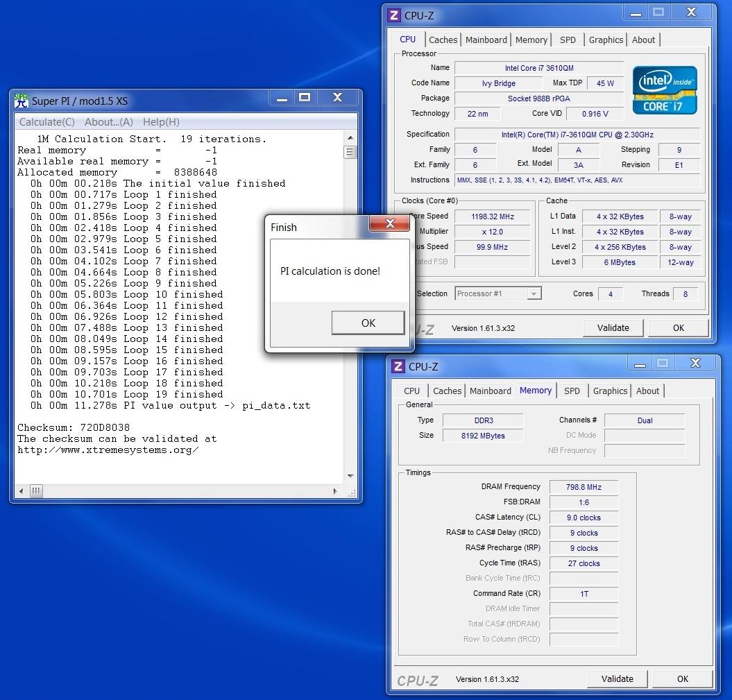Screen dimensions: 732x700
Task: Switch to Graphics tab in top CPU-Z window
Action: (606, 40)
